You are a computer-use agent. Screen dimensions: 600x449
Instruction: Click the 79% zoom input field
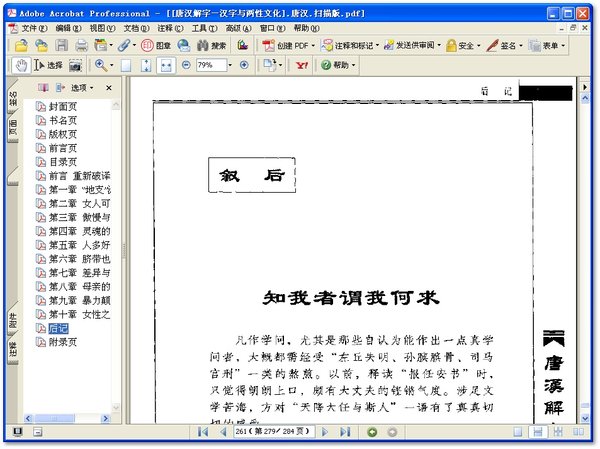[x=212, y=65]
